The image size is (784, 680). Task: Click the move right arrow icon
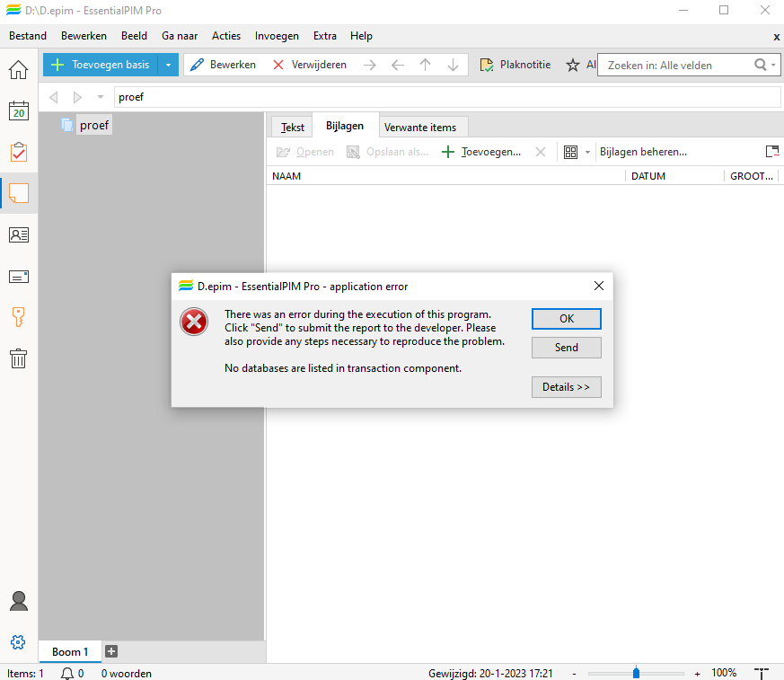coord(370,65)
